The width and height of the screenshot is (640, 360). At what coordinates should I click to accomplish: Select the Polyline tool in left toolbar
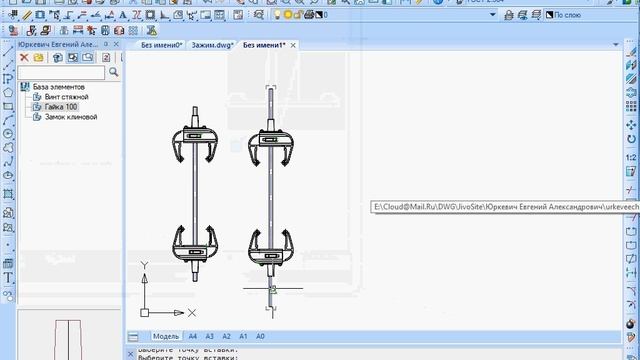tap(8, 79)
